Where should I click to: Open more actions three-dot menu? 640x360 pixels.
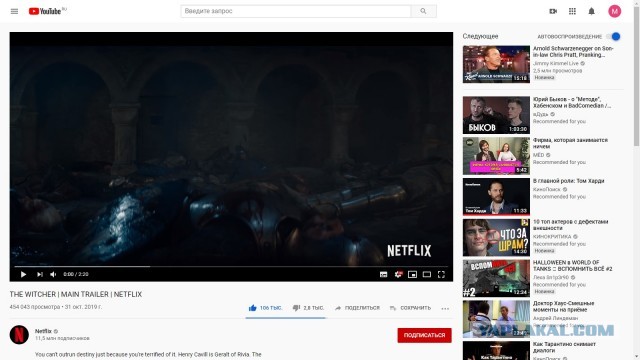coord(445,309)
